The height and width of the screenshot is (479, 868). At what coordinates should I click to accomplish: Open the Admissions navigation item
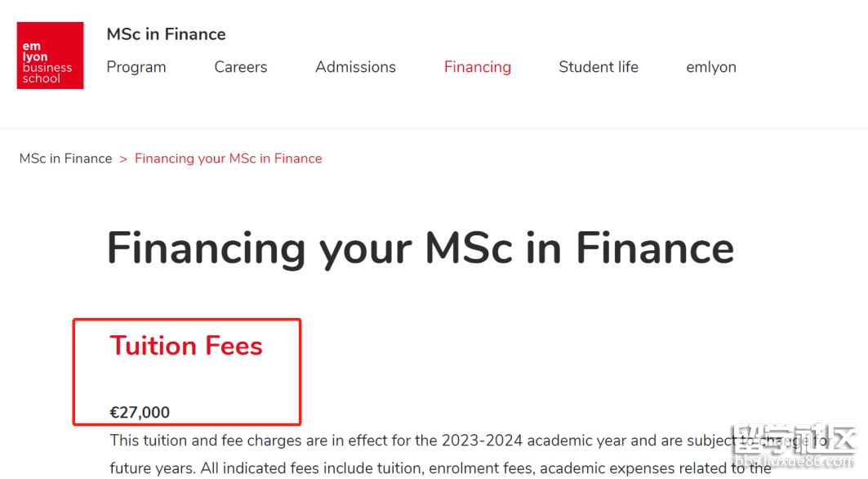tap(355, 67)
